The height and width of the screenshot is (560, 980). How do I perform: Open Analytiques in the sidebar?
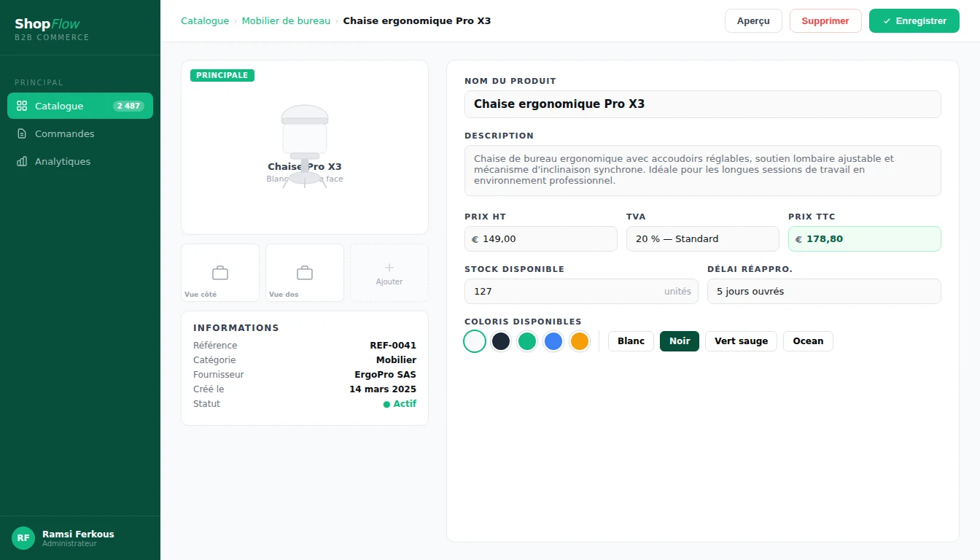[80, 161]
